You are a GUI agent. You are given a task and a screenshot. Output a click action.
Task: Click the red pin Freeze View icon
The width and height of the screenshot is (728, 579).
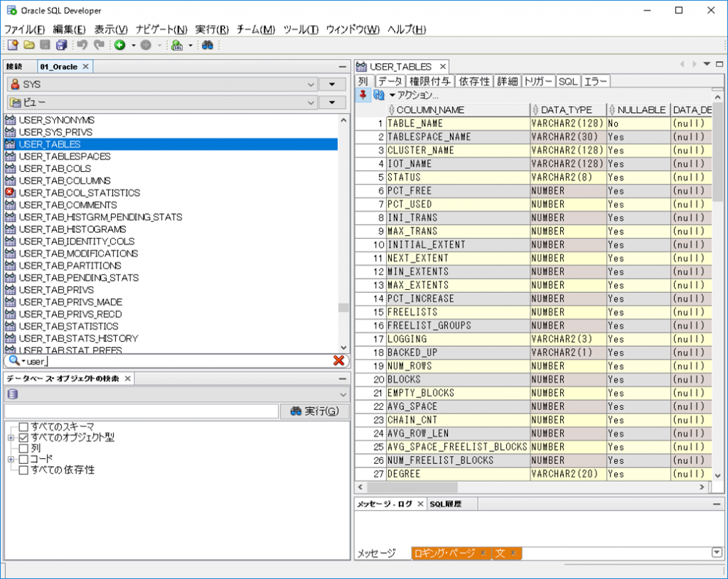coord(363,95)
